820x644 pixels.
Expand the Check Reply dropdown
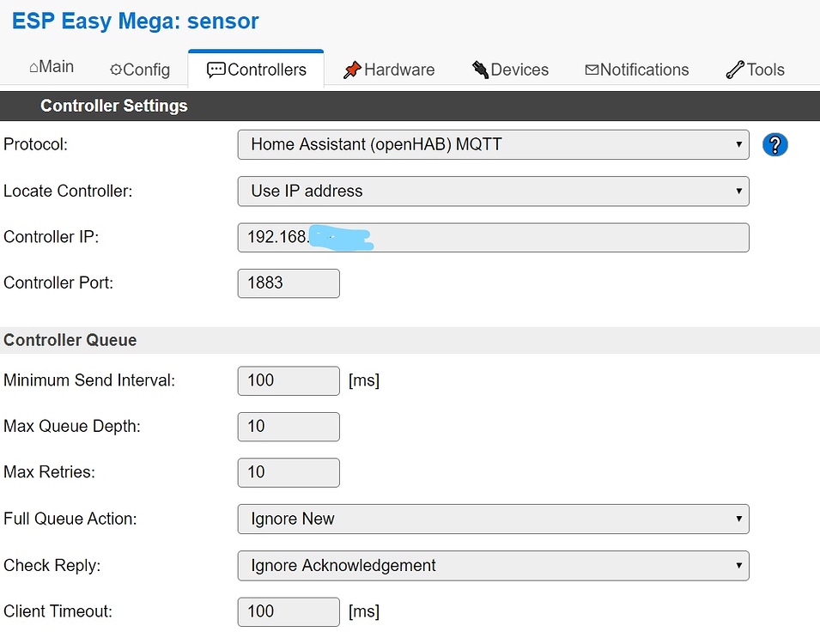(x=493, y=566)
